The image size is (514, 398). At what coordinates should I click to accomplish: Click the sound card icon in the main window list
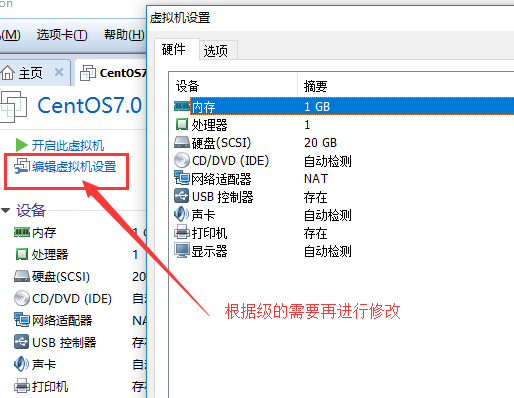point(21,364)
